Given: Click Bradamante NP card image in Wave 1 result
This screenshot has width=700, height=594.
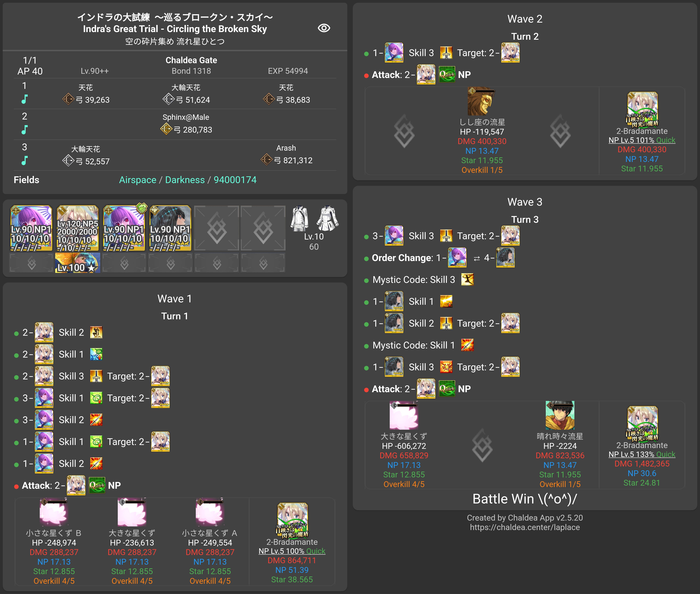Looking at the screenshot, I should [x=292, y=520].
